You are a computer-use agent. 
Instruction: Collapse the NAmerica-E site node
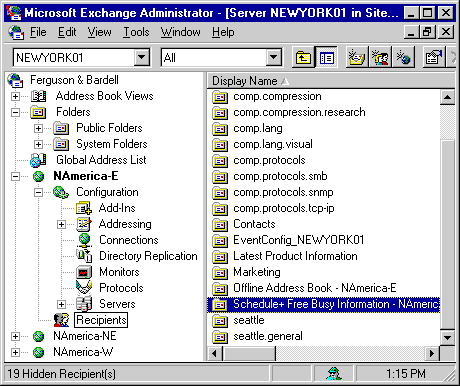15,177
